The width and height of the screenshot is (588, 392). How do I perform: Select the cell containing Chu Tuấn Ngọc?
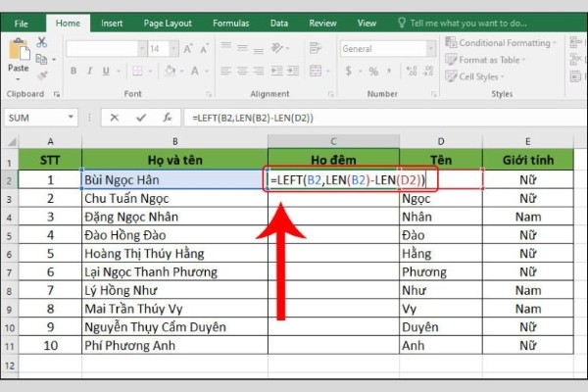click(174, 198)
